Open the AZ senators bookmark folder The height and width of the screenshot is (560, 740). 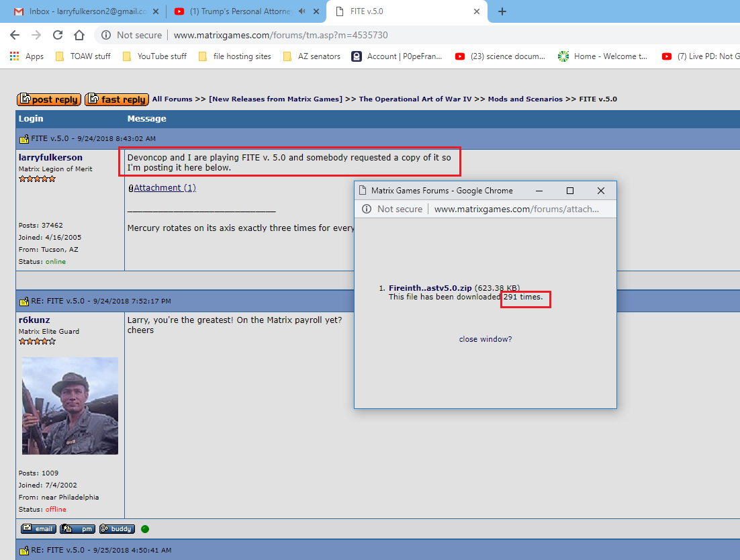(312, 56)
